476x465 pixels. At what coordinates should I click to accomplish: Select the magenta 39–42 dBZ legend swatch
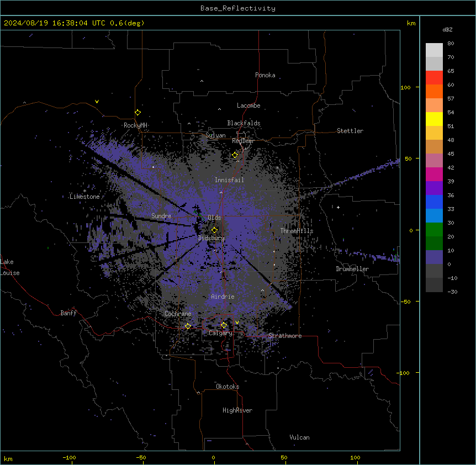pyautogui.click(x=434, y=174)
